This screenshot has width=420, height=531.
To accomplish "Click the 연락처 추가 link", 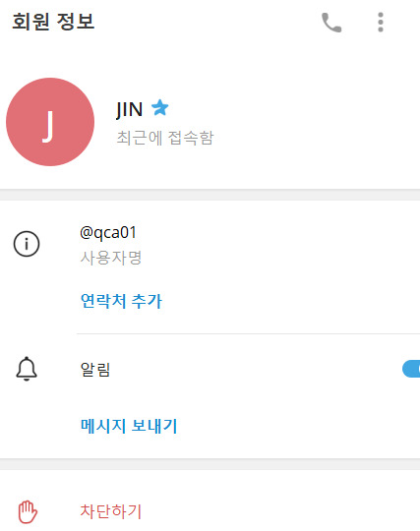I will coord(121,301).
